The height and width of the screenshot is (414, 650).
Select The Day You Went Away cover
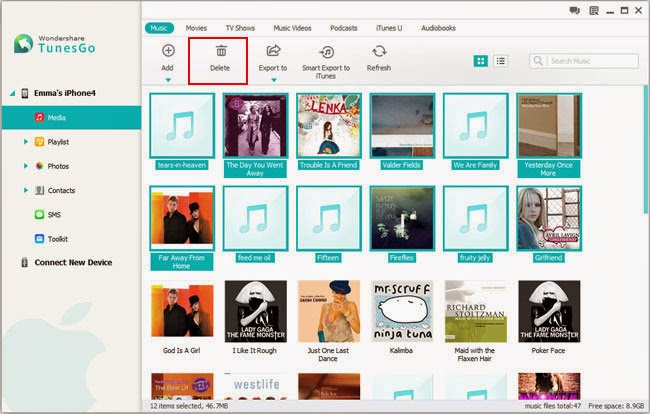pos(255,126)
